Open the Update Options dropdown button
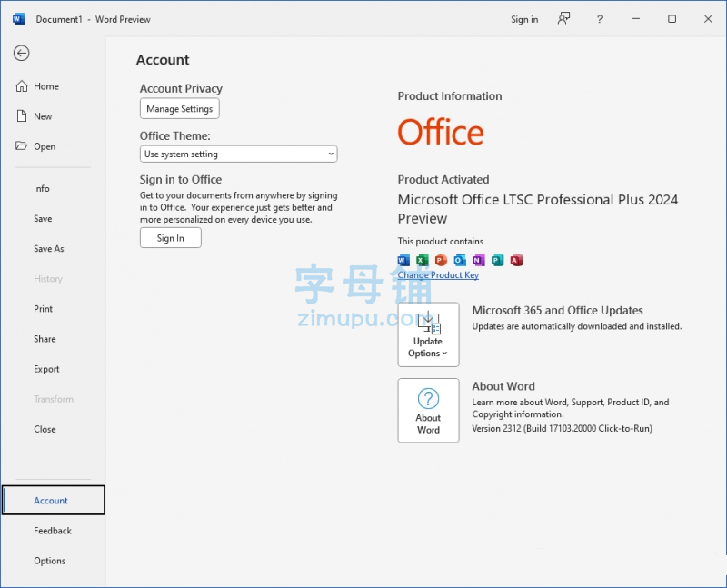727x588 pixels. [428, 334]
